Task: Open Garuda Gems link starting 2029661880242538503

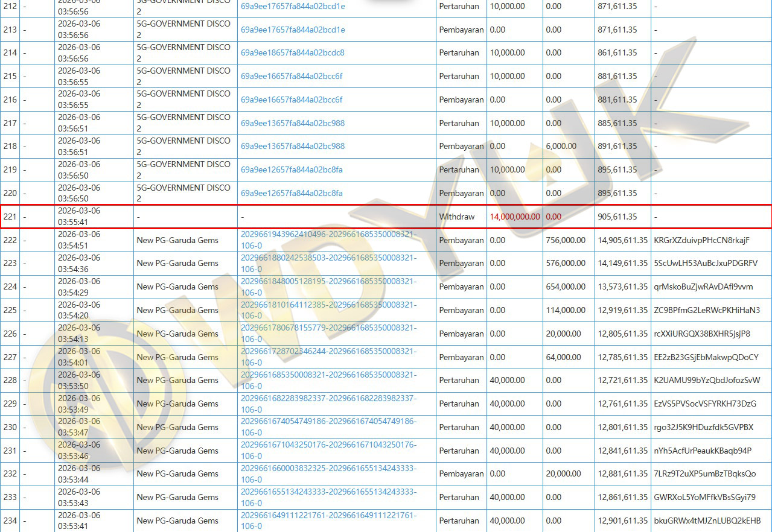Action: click(328, 258)
